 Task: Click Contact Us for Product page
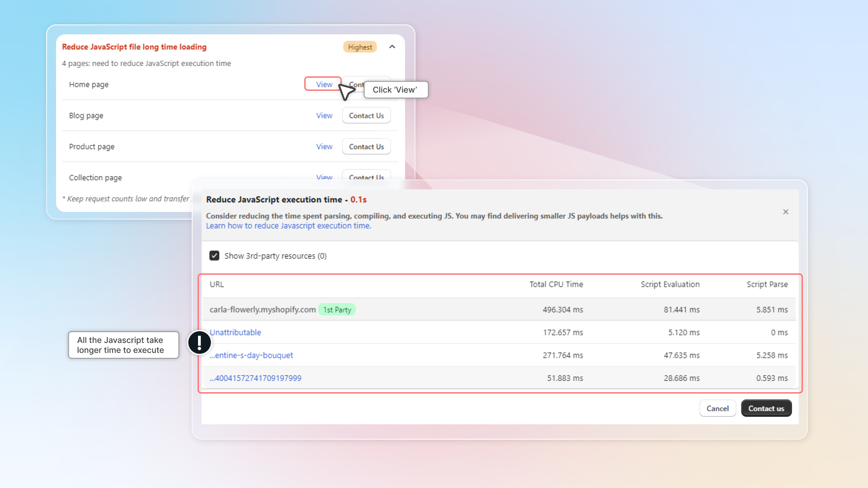click(366, 147)
